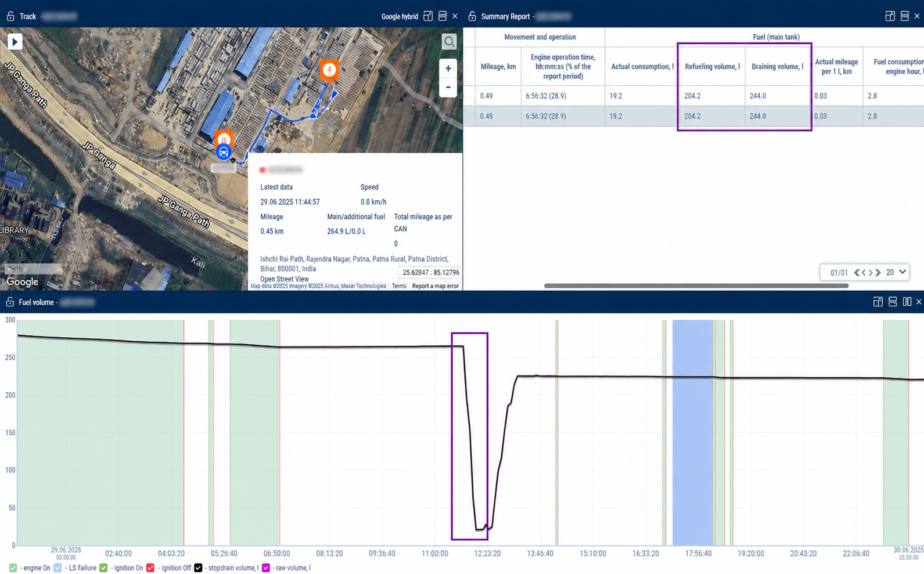924x574 pixels.
Task: Click the Google logo on the map
Action: 22,281
